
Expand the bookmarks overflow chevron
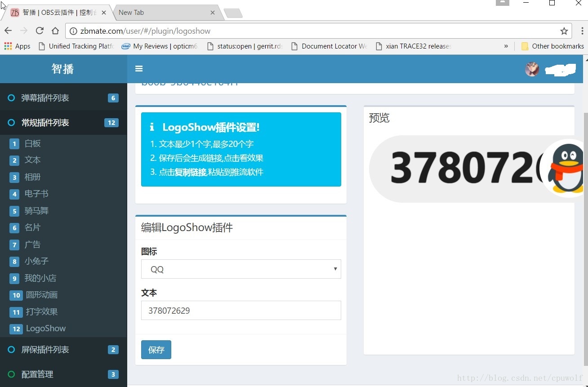506,46
